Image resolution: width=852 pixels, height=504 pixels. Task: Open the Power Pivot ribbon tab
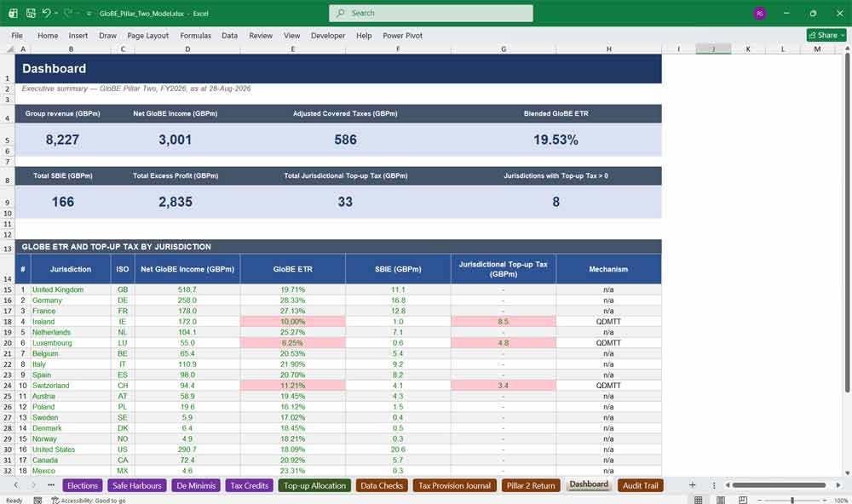coord(402,35)
